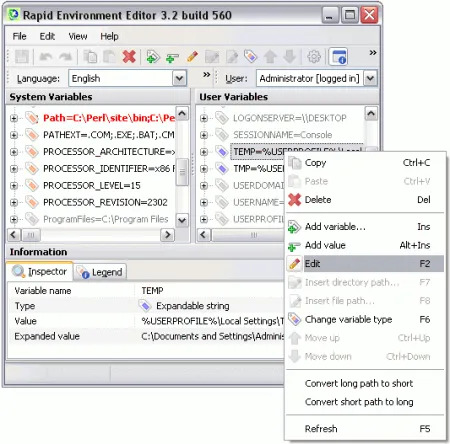Click the Variable name TEMP value

(x=152, y=291)
